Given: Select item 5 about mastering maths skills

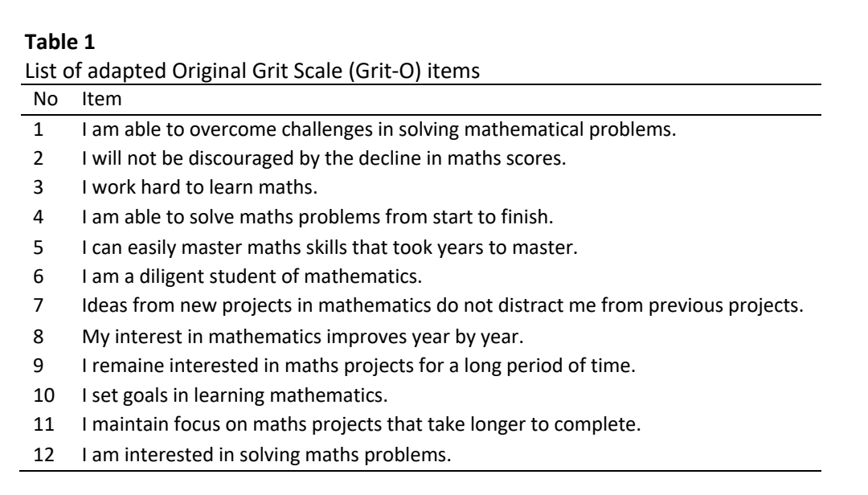Looking at the screenshot, I should pyautogui.click(x=330, y=247).
